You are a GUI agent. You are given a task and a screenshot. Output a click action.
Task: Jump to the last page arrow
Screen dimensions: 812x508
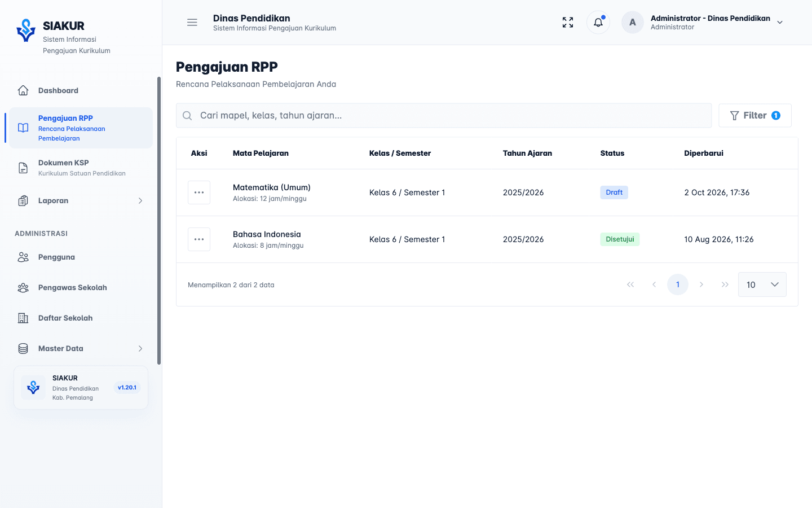pos(725,284)
